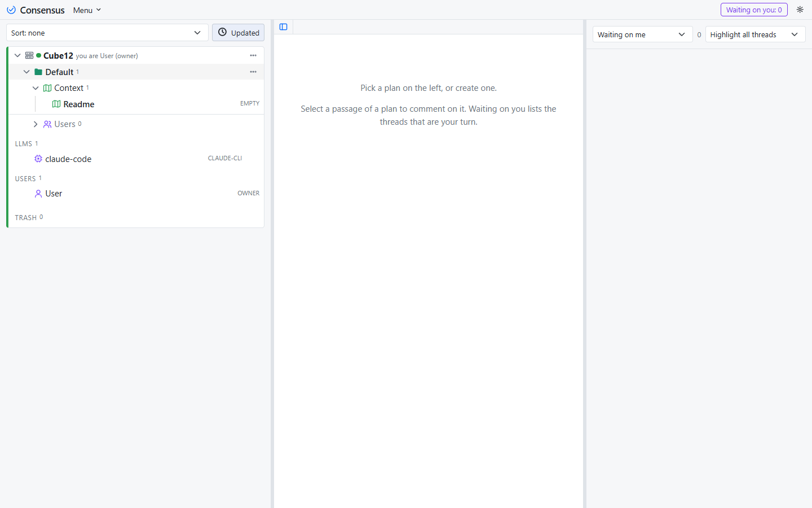Click the User person icon
The image size is (812, 508).
(x=38, y=194)
